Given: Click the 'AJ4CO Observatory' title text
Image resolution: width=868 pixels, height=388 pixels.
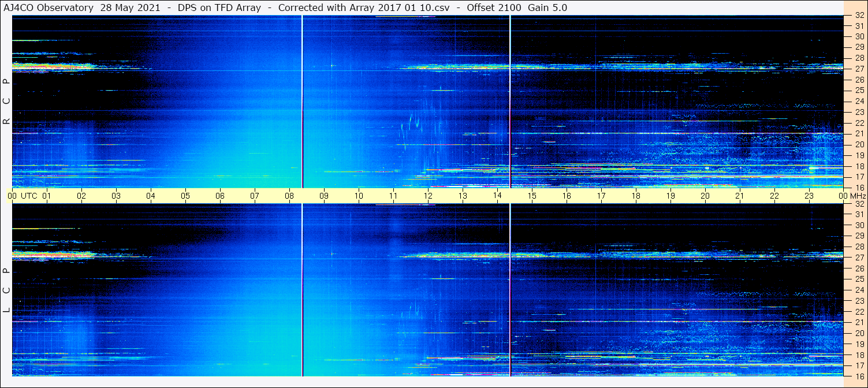Looking at the screenshot, I should pyautogui.click(x=49, y=8).
